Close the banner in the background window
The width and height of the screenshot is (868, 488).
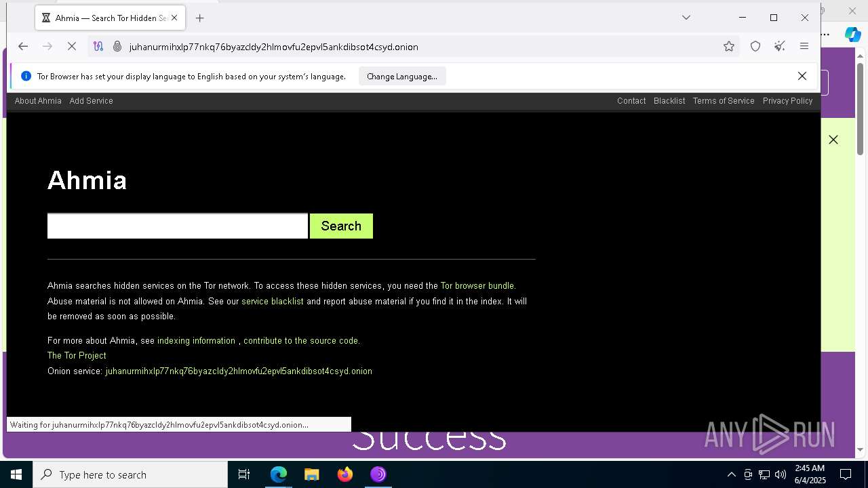click(833, 140)
